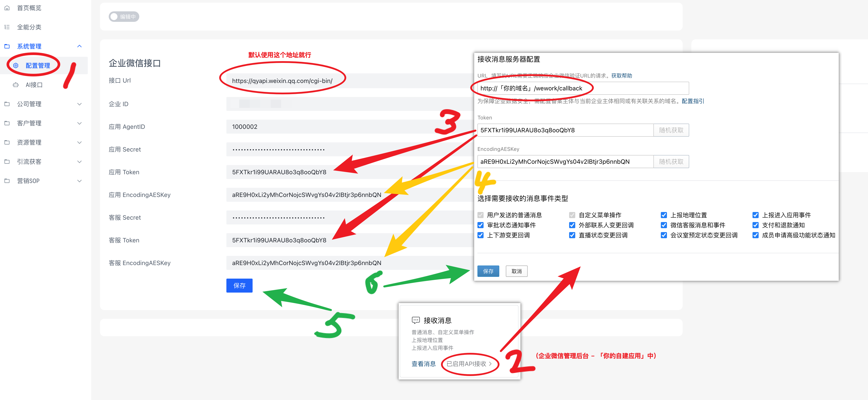Toggle the 编辑中 switch

coord(124,17)
